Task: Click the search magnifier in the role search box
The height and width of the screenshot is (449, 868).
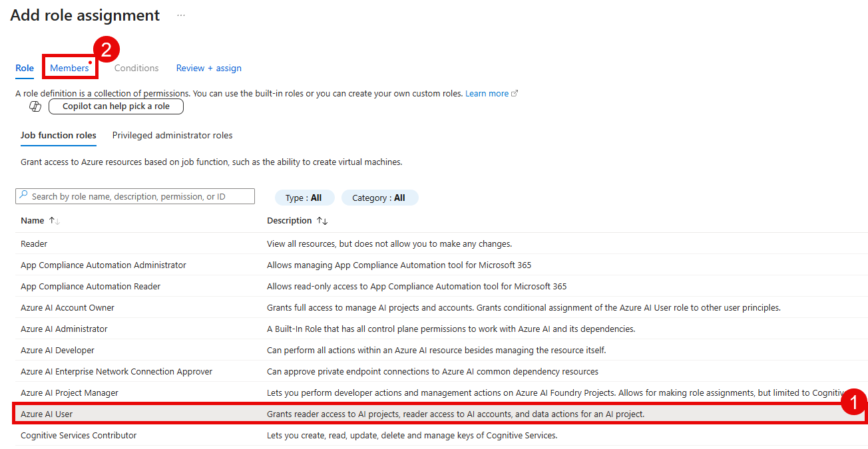Action: click(x=23, y=196)
